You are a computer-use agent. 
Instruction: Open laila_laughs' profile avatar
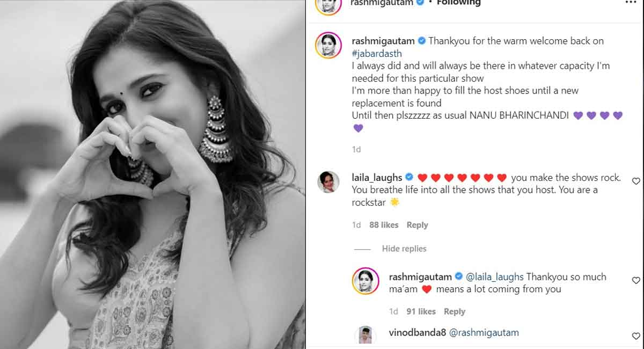click(x=328, y=181)
